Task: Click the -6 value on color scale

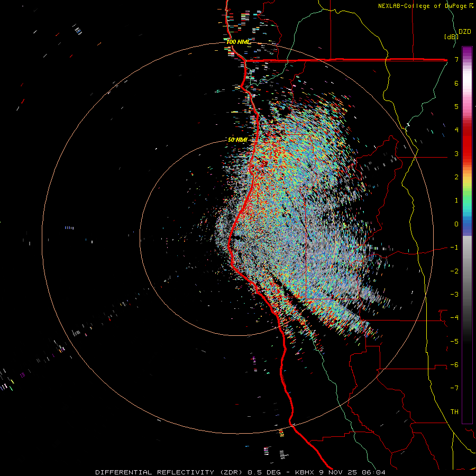Action: click(454, 365)
